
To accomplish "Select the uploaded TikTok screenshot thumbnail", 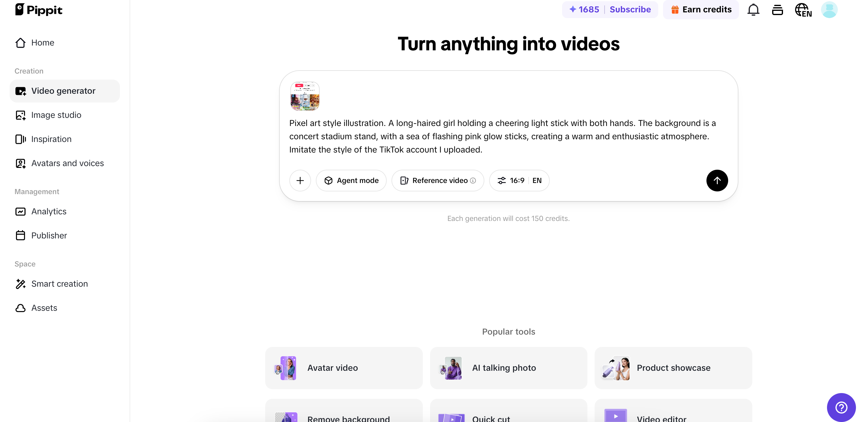I will coord(305,96).
